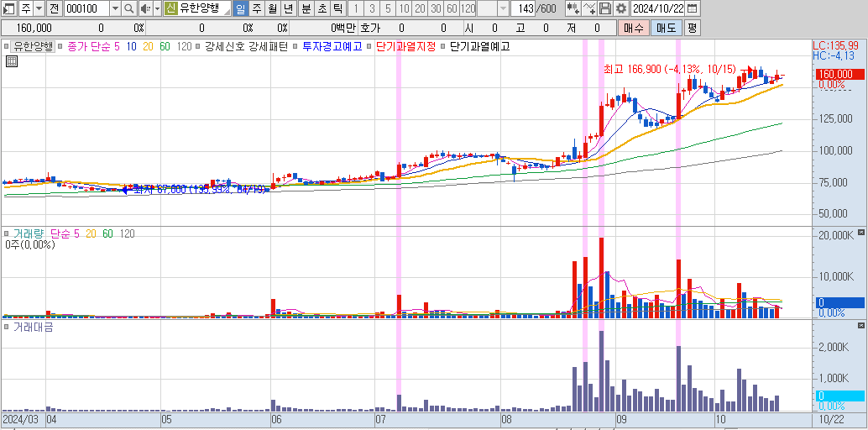Click the add line indicator icon
The image size is (868, 430).
click(x=590, y=8)
